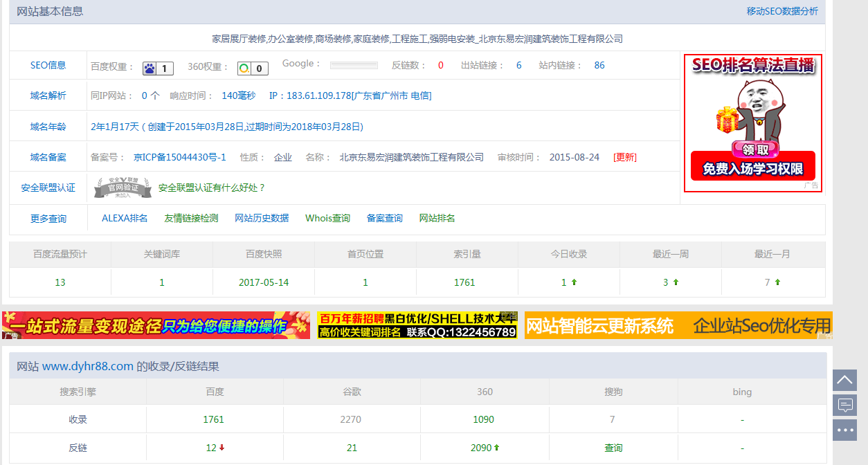Click the 网站基本信息 section header
This screenshot has height=465, width=868.
coord(50,11)
